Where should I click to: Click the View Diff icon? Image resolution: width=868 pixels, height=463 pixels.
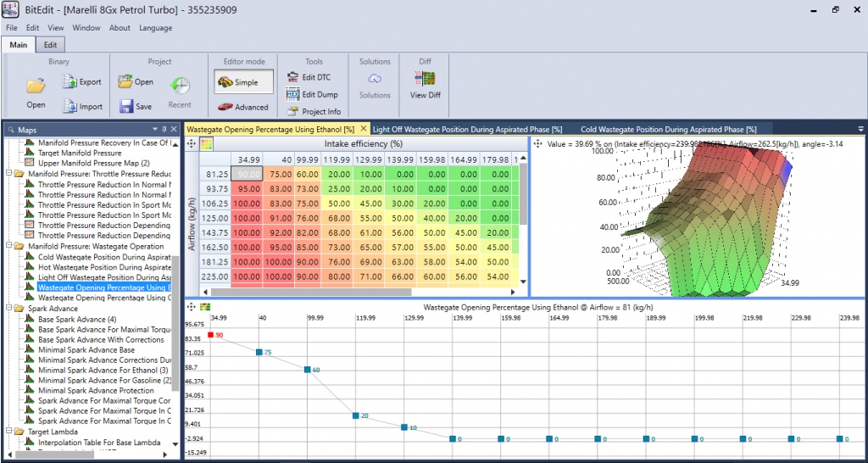coord(426,78)
